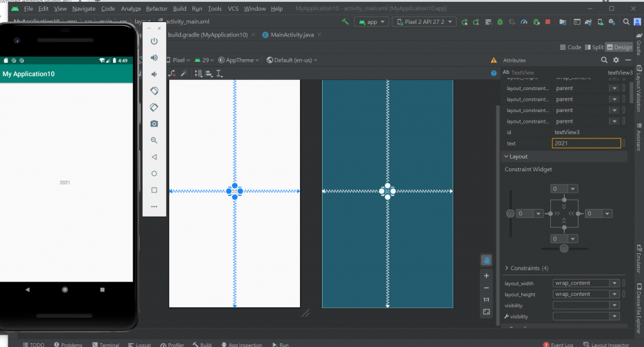Click the warning triangle in design toolbar
This screenshot has width=644, height=347.
point(494,60)
